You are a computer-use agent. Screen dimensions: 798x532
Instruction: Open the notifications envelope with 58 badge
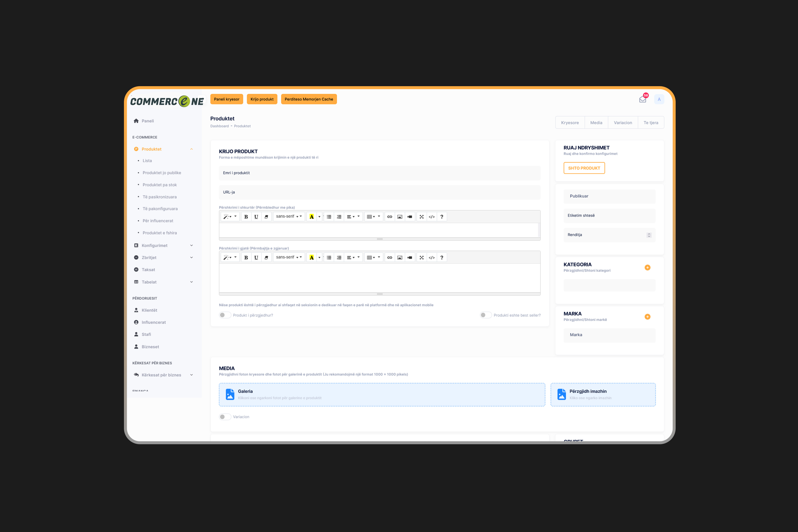tap(642, 99)
